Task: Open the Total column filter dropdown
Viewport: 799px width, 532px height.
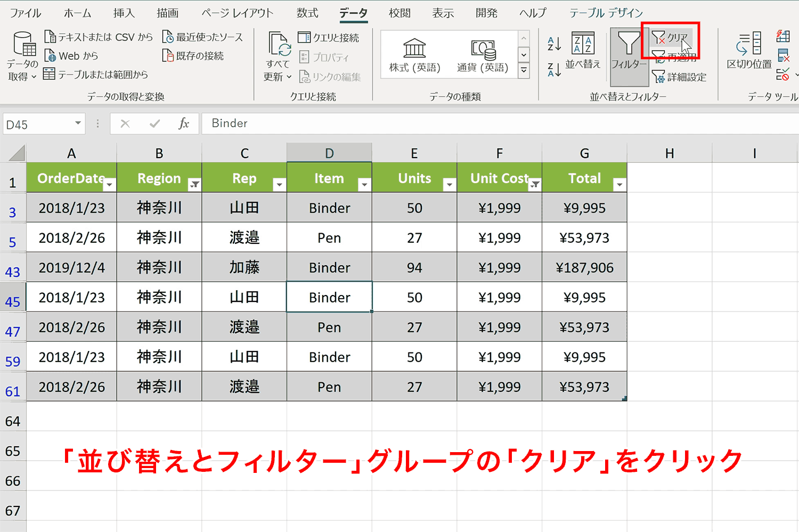Action: coord(619,184)
